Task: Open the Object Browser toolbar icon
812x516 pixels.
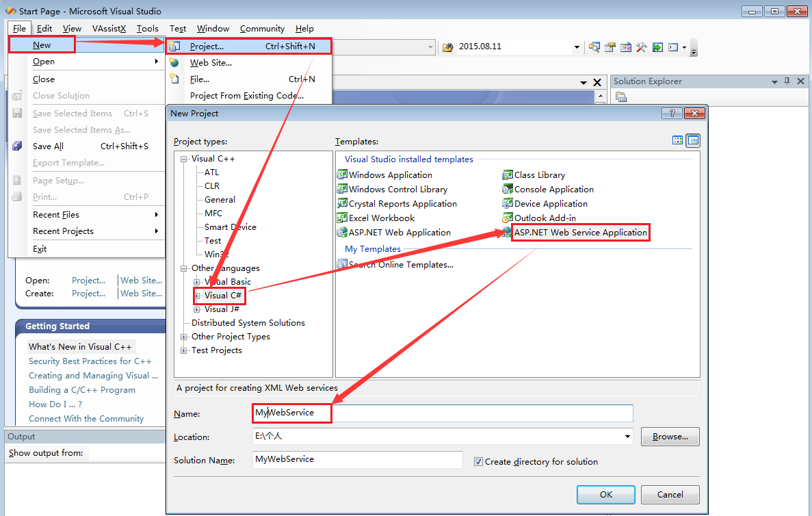Action: point(626,47)
